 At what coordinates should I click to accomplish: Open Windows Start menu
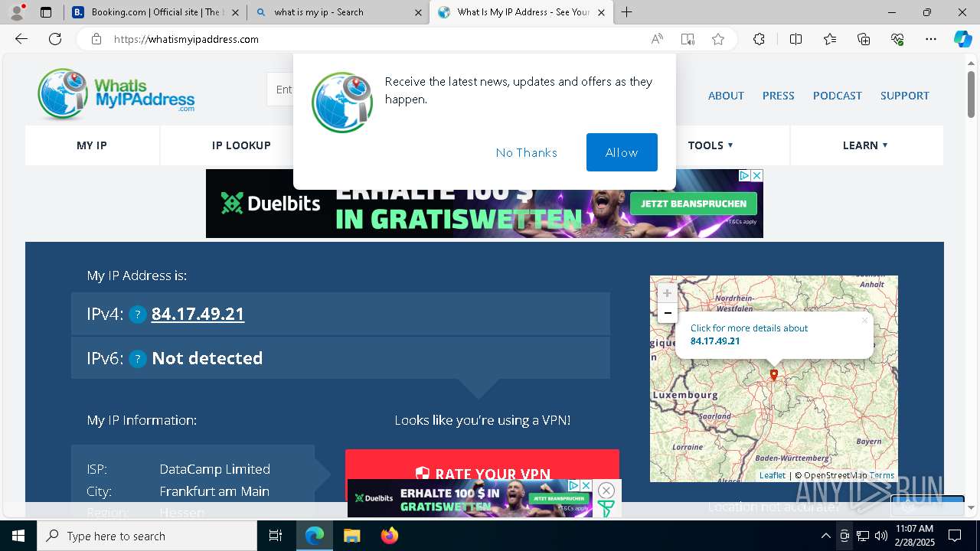pyautogui.click(x=18, y=536)
